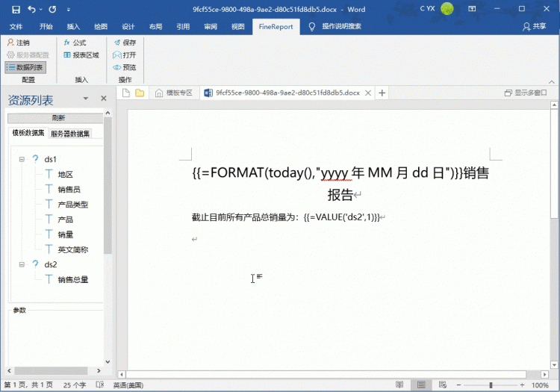Viewport: 560px width, 392px height.
Task: Select the 销售员 field
Action: [x=69, y=189]
